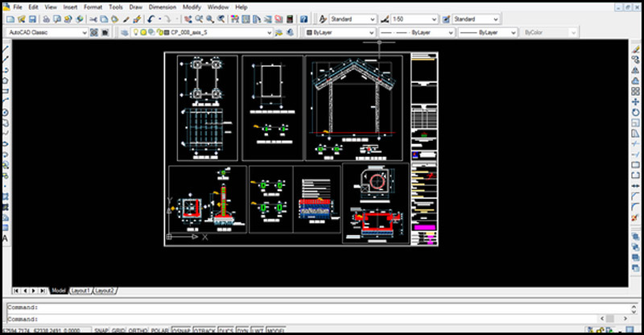Click the Table Style icon
Viewport: 644px width, 335px height.
point(446,19)
